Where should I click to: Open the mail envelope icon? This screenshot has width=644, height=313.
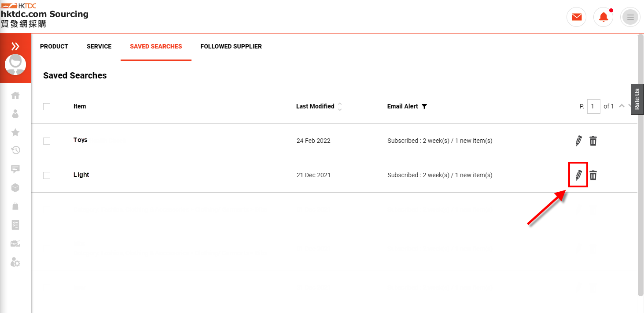point(577,17)
